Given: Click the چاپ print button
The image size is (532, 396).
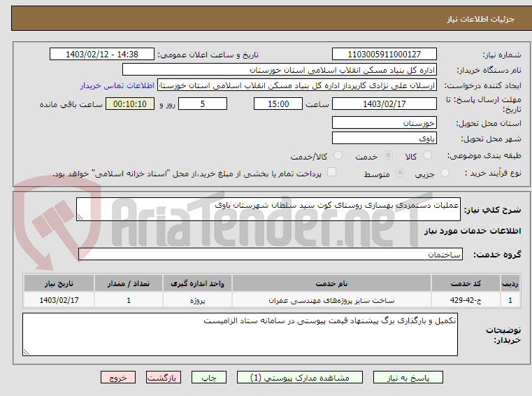Looking at the screenshot, I should [x=208, y=377].
